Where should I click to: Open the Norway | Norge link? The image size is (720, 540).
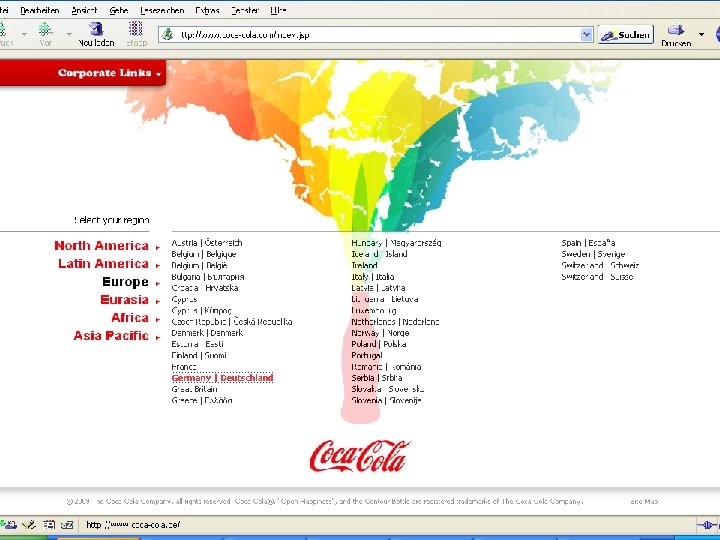(x=380, y=333)
